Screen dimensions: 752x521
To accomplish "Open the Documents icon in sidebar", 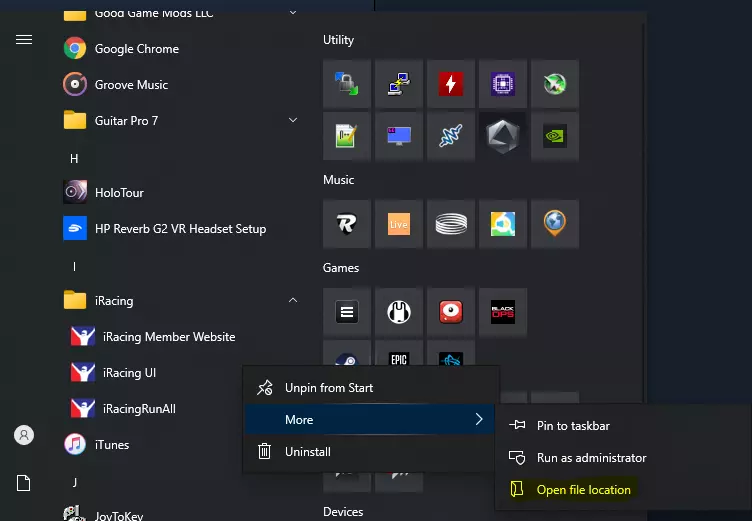I will (24, 483).
